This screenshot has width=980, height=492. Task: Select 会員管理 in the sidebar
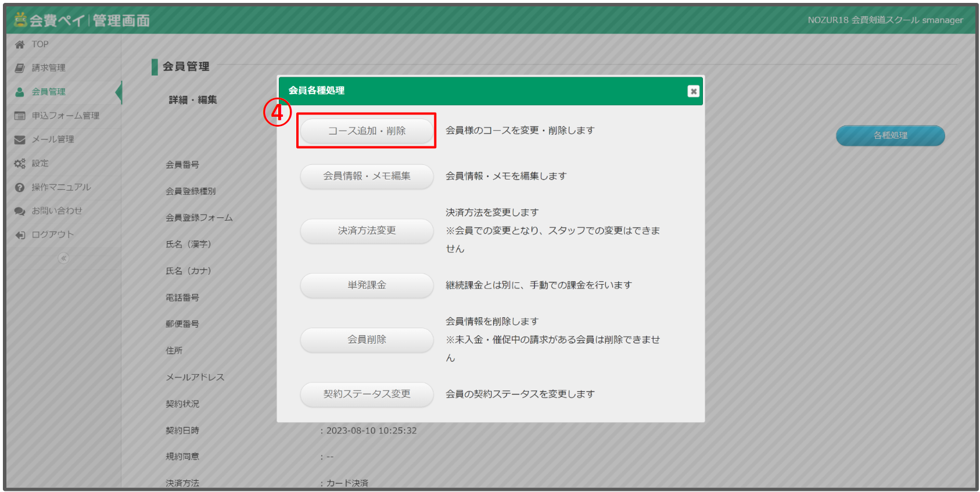64,92
